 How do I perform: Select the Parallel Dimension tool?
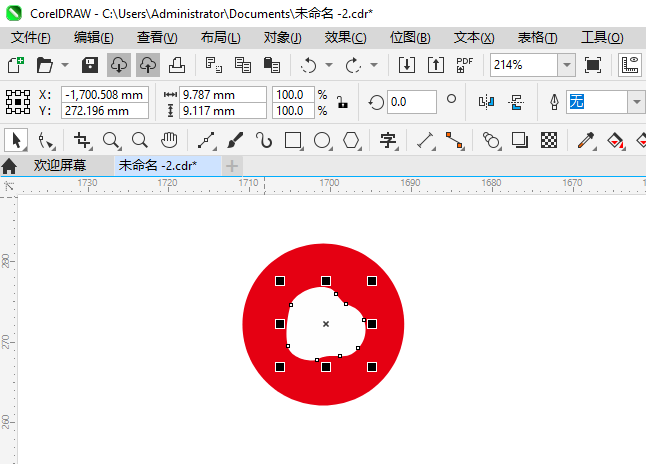425,141
